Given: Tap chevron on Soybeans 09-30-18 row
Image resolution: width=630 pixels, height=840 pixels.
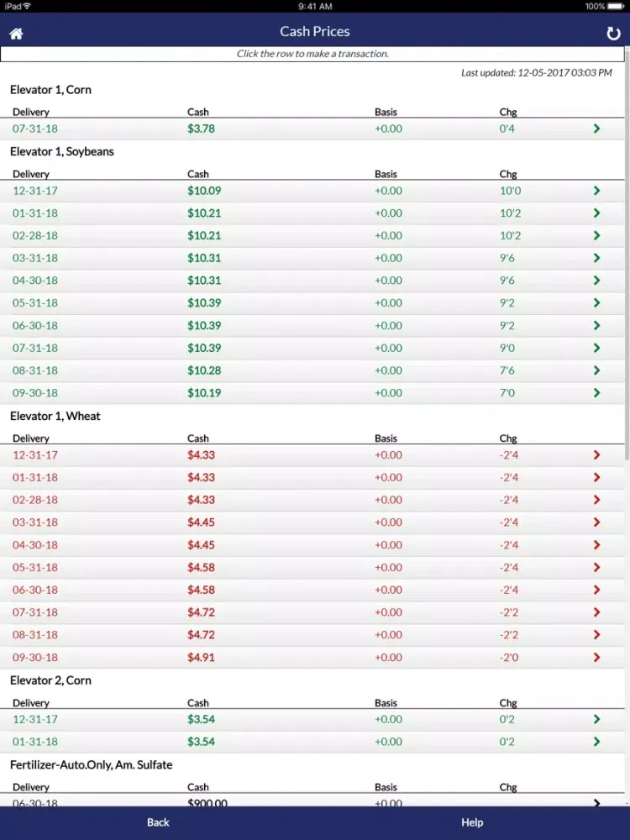Looking at the screenshot, I should [x=596, y=392].
